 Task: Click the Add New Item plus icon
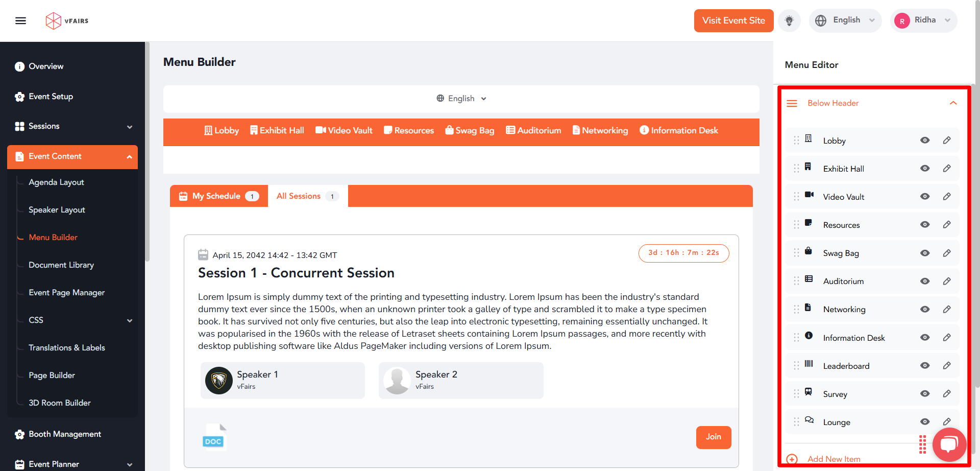coord(792,459)
